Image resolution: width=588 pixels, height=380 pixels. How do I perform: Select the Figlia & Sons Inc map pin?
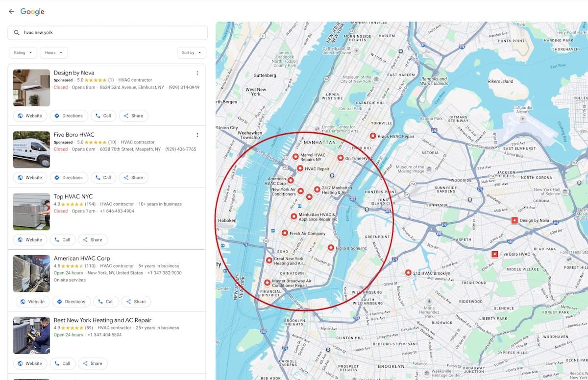point(331,248)
